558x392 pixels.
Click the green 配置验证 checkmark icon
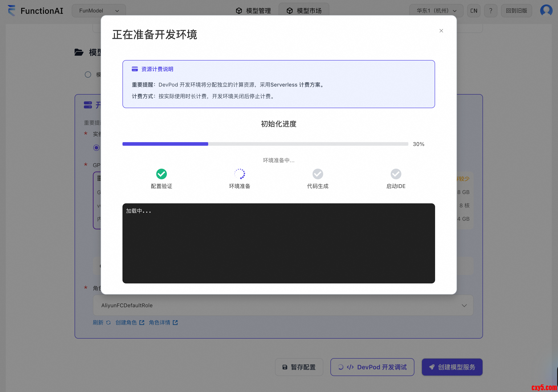point(161,174)
